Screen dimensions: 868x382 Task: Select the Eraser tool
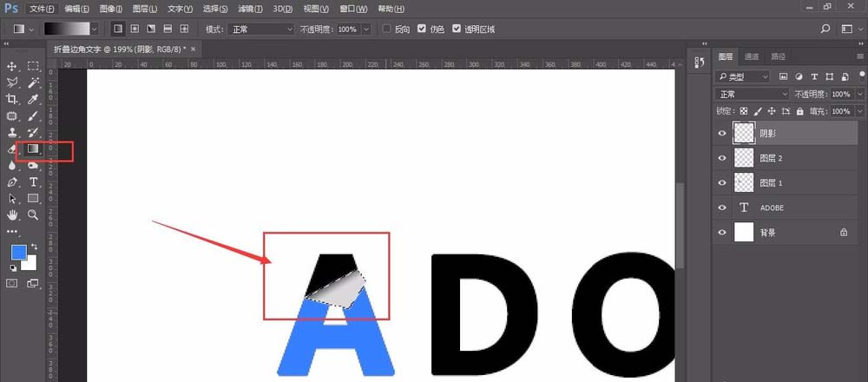click(11, 149)
